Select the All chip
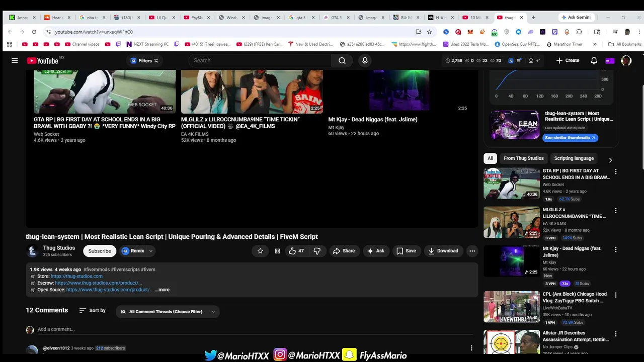644x362 pixels. 491,158
